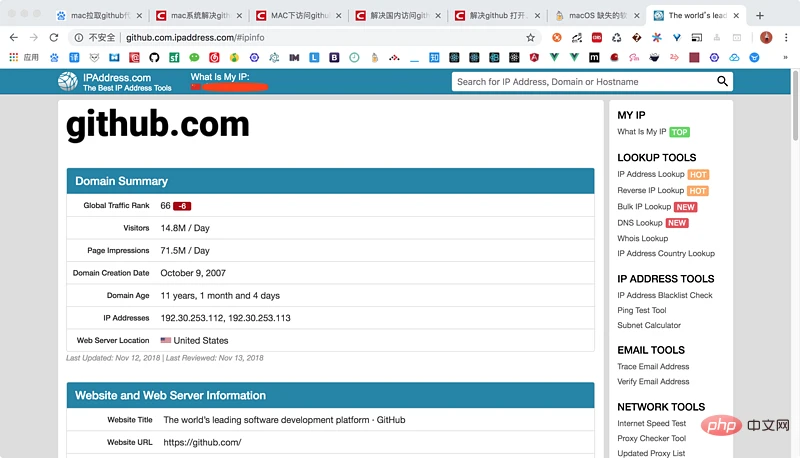
Task: Click the page vertical scrollbar thumb
Action: coord(795,106)
